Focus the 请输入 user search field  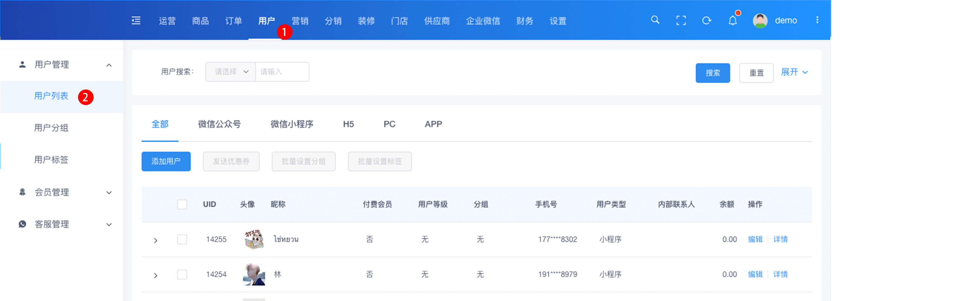coord(282,72)
